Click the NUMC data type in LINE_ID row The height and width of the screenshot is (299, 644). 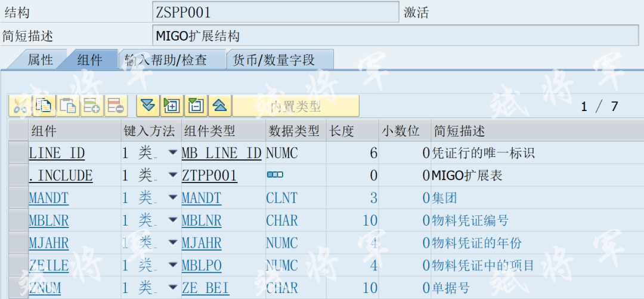pos(281,153)
